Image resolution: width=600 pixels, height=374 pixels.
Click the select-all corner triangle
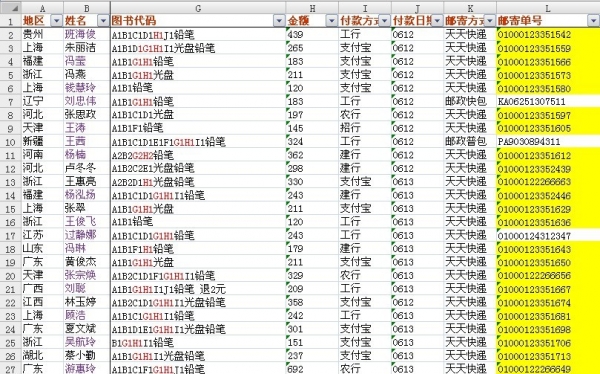tap(10, 8)
